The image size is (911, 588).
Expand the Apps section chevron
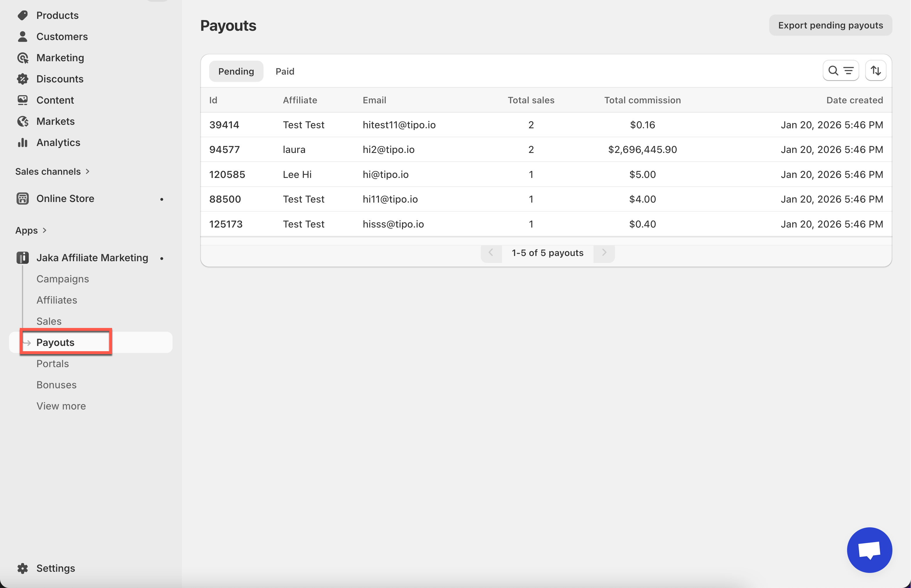click(44, 230)
